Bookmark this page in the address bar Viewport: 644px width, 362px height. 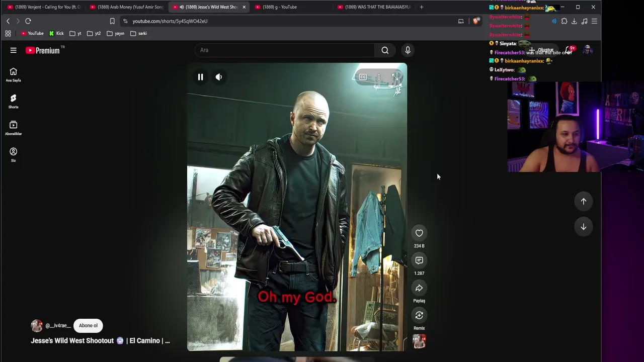click(112, 21)
